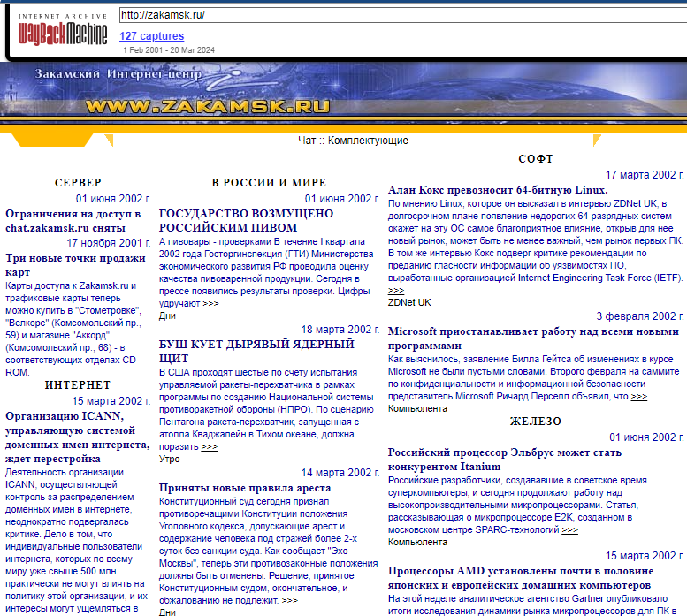The height and width of the screenshot is (616, 687).
Task: Open Microsoft приостанавливает работу headline
Action: click(x=533, y=338)
